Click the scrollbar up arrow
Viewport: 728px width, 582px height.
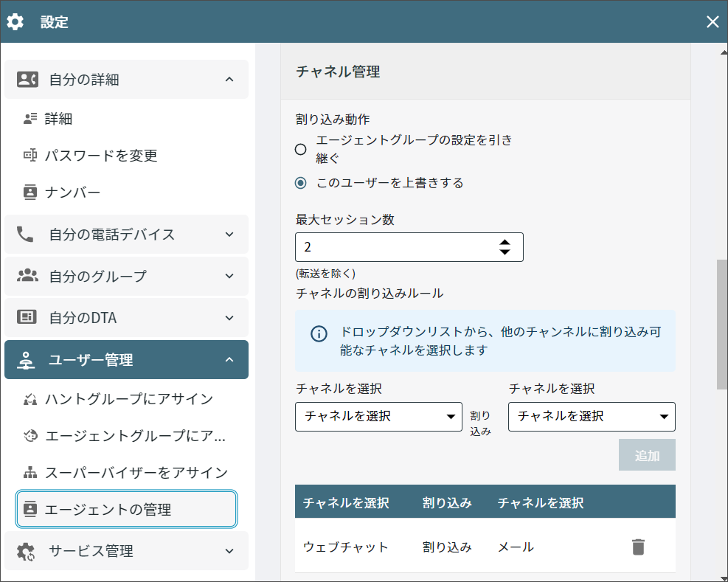click(x=724, y=52)
